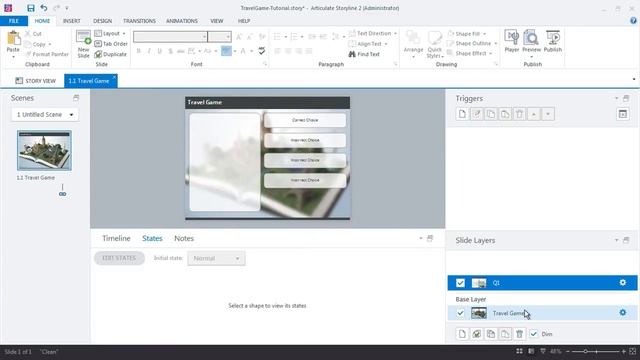Open the TRANSITIONS tab
Image resolution: width=640 pixels, height=360 pixels.
pyautogui.click(x=139, y=21)
